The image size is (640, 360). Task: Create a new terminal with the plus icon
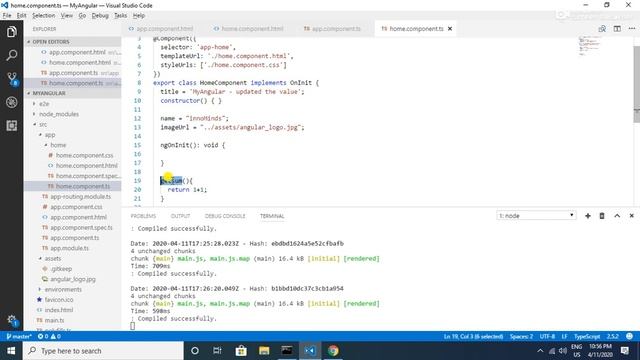coord(588,216)
